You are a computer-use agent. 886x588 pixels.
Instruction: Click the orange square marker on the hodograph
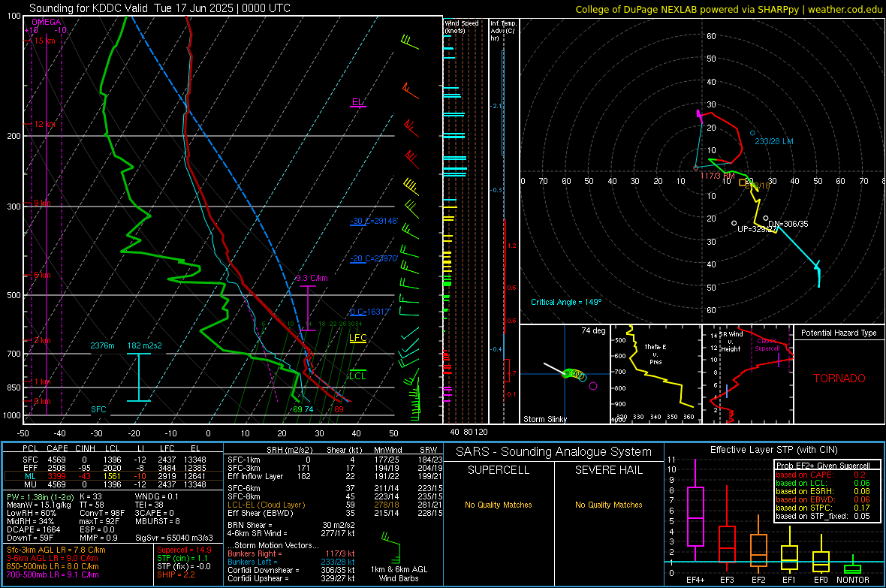(x=743, y=182)
